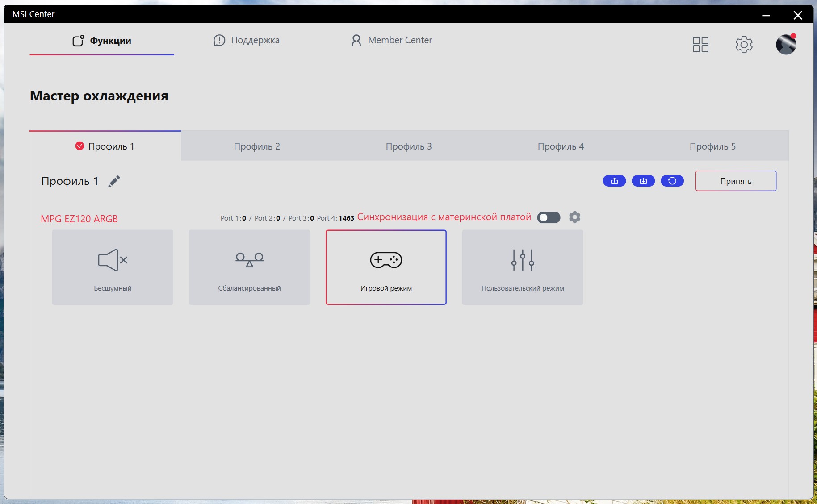Switch to Профиль 4 tab
Screen dimensions: 817x504
click(561, 146)
